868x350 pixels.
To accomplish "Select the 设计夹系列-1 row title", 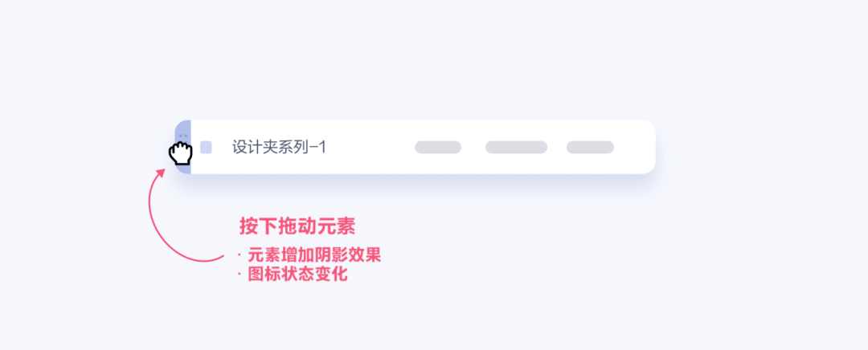I will [x=279, y=147].
